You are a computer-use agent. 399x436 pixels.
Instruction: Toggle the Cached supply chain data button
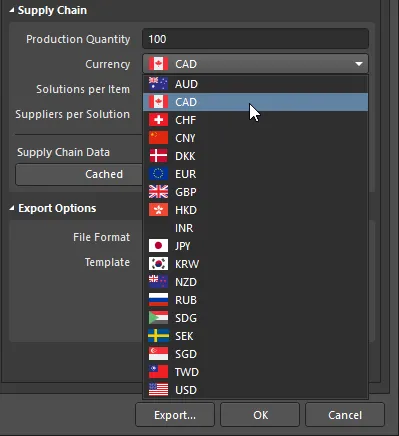[79, 174]
